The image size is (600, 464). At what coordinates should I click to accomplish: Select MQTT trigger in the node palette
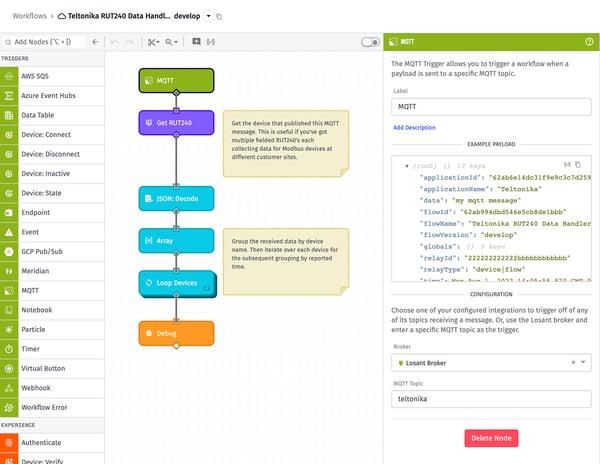(52, 291)
